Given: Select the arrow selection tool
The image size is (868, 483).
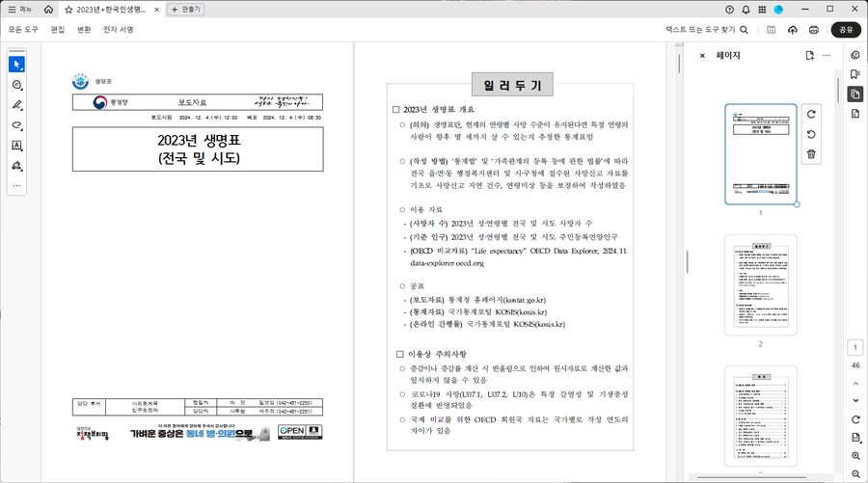Looking at the screenshot, I should coord(16,65).
